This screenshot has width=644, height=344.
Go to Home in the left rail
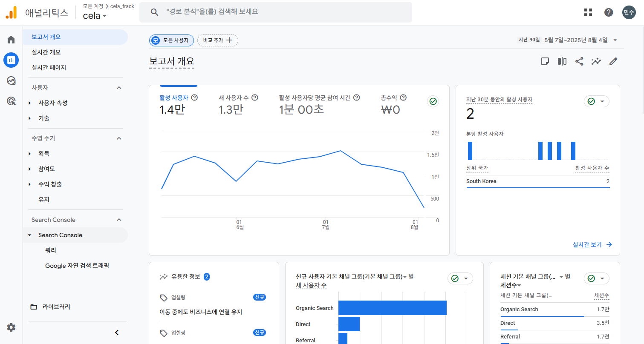coord(11,40)
